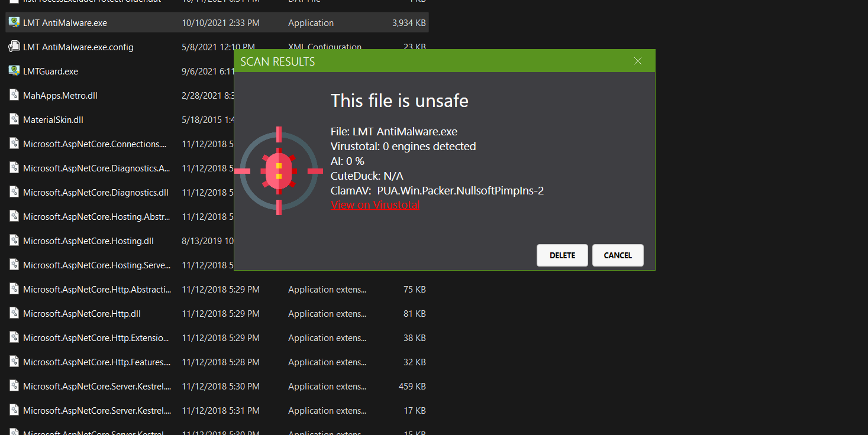Click the LMTGuard.exe application icon

14,71
